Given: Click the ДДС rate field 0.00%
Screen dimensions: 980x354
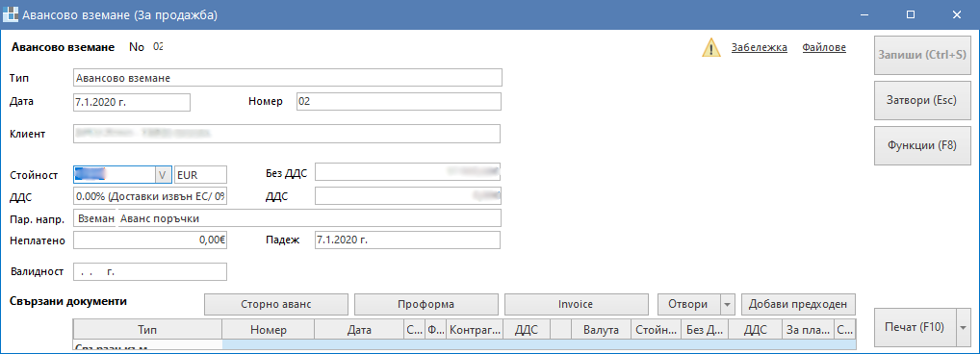Looking at the screenshot, I should (x=150, y=196).
